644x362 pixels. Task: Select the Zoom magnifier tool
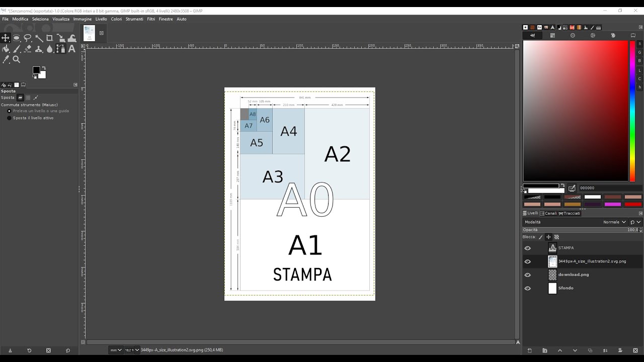[x=17, y=59]
